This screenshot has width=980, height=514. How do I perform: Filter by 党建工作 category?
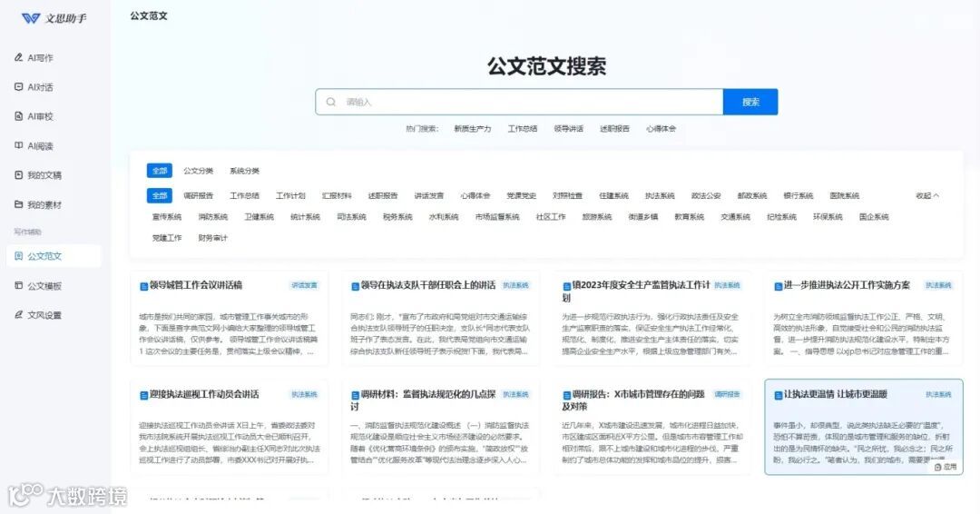coord(167,238)
